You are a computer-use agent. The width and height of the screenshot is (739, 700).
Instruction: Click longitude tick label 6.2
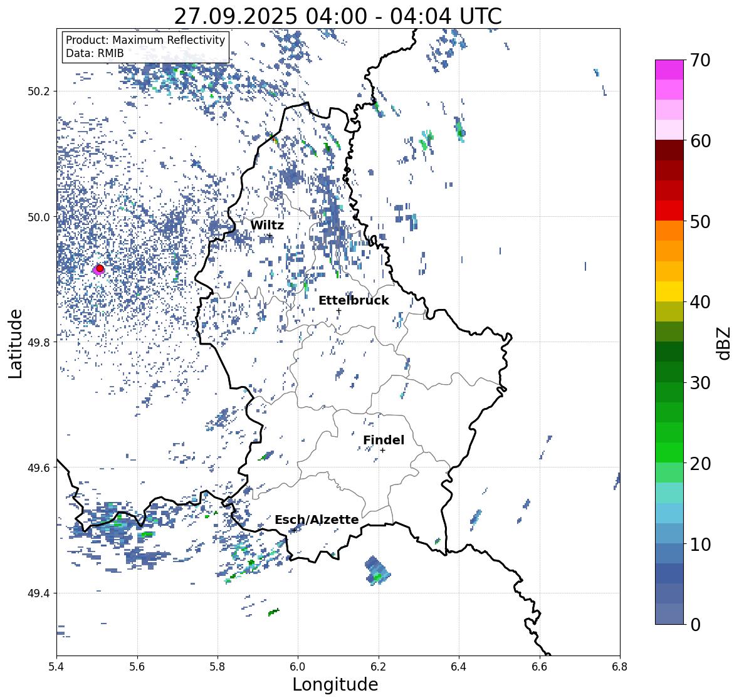[379, 667]
